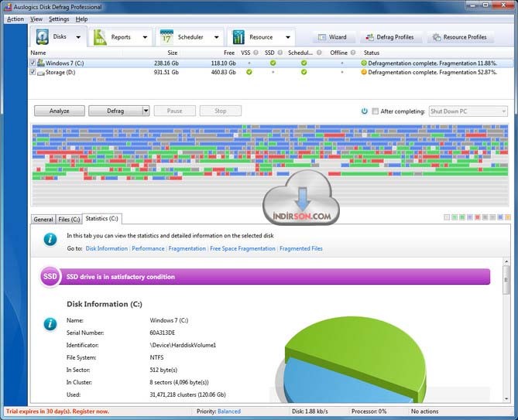Click scheduled green check for Storage (D:)
Viewport: 518px width, 420px height.
point(304,72)
